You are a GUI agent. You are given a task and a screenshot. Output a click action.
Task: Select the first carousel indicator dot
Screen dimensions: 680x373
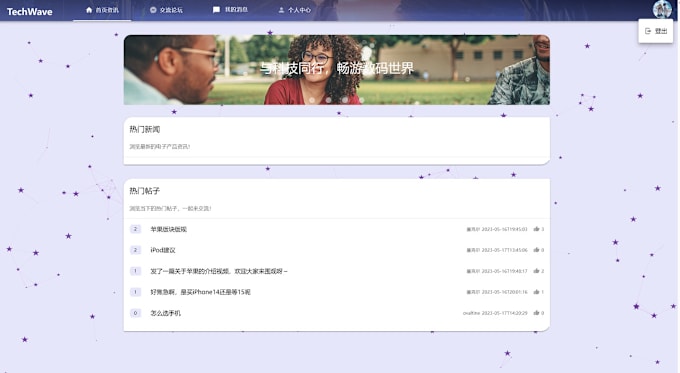[x=312, y=100]
